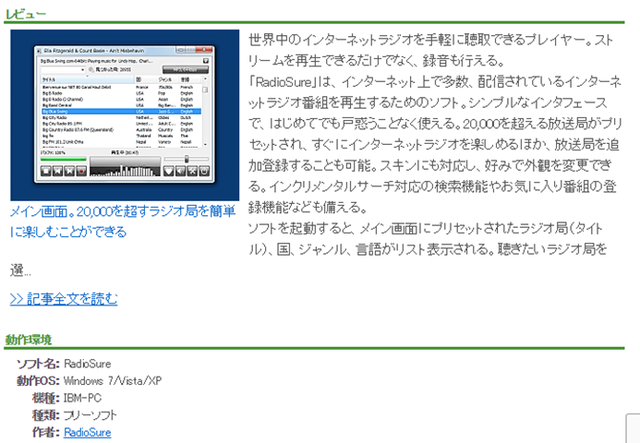
Task: Select the 動作環境 section heading
Action: (28, 340)
